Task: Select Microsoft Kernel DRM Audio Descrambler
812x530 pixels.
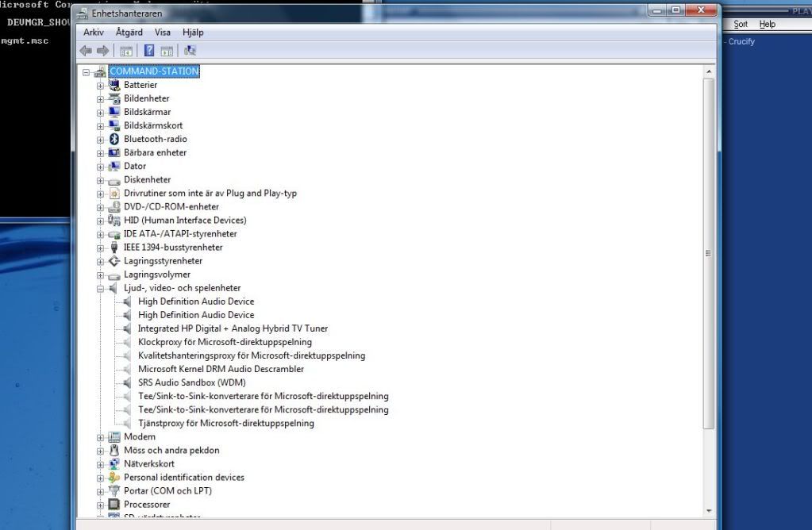Action: [x=221, y=369]
